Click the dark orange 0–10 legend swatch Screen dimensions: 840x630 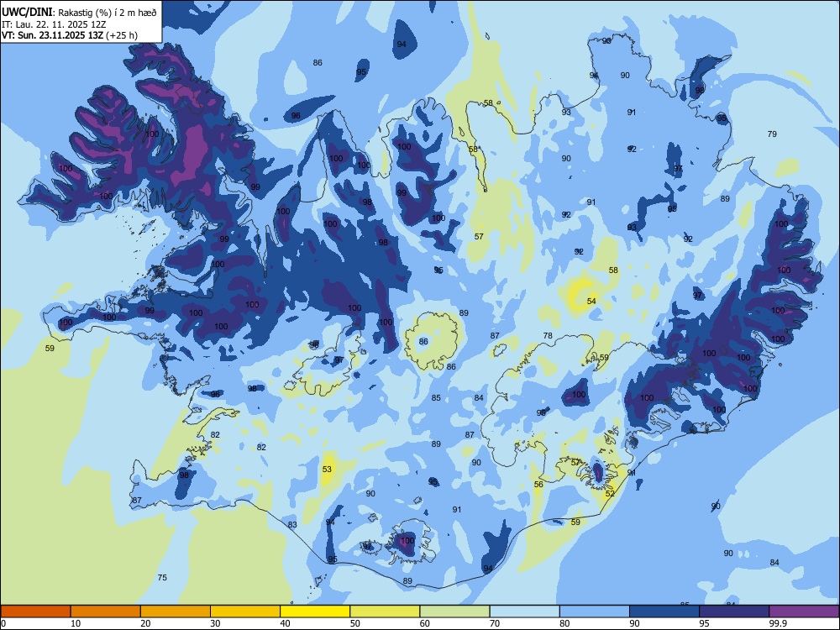tap(35, 612)
